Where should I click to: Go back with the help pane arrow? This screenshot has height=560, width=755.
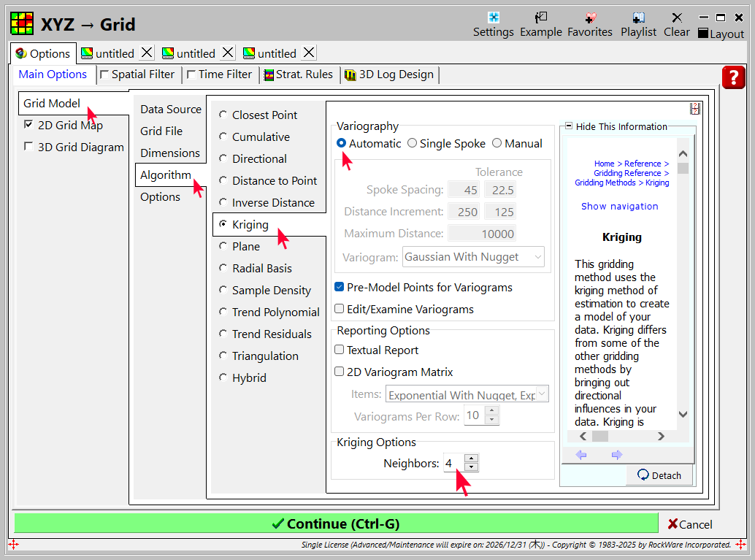pos(581,455)
